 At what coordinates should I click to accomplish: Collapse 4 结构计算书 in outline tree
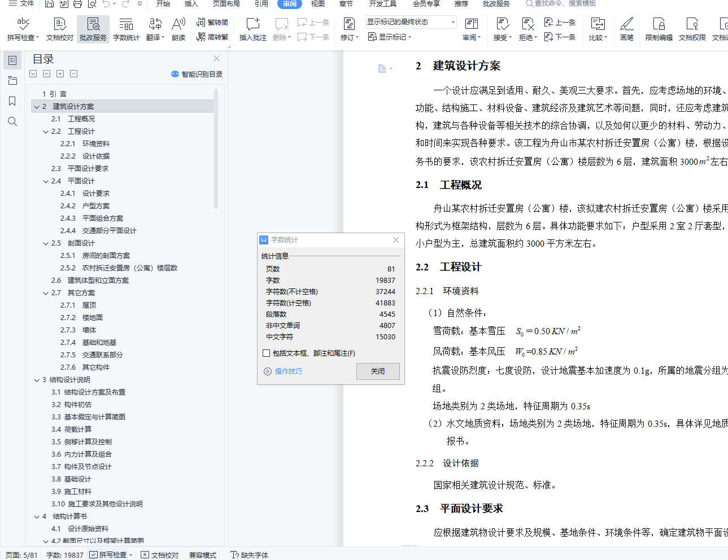pos(37,517)
